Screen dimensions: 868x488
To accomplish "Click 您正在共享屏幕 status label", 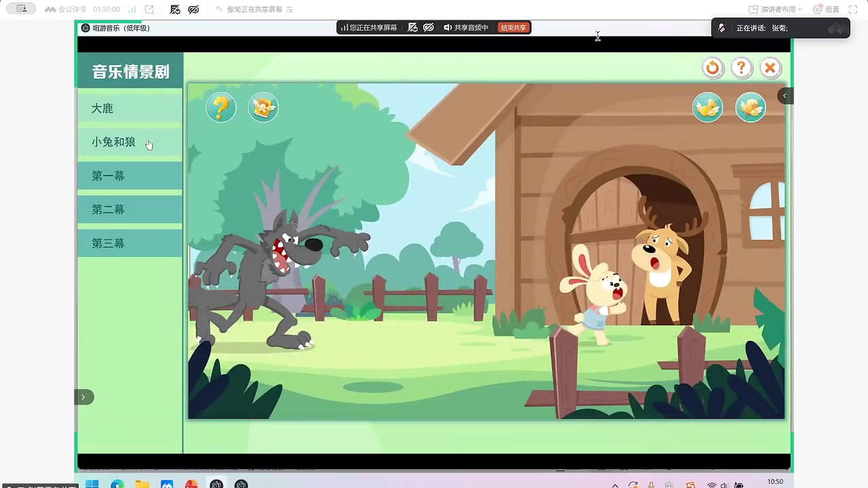I will [369, 28].
